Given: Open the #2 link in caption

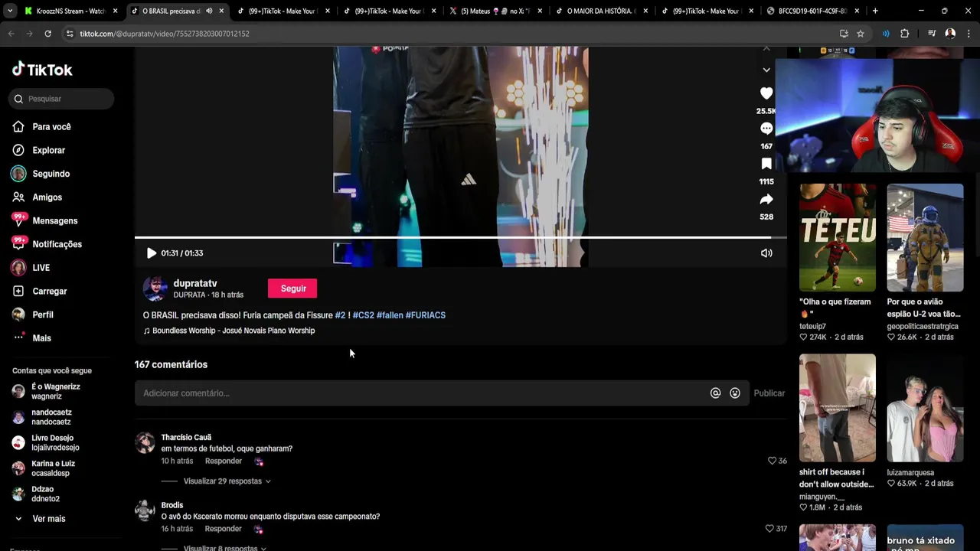Looking at the screenshot, I should (x=340, y=315).
